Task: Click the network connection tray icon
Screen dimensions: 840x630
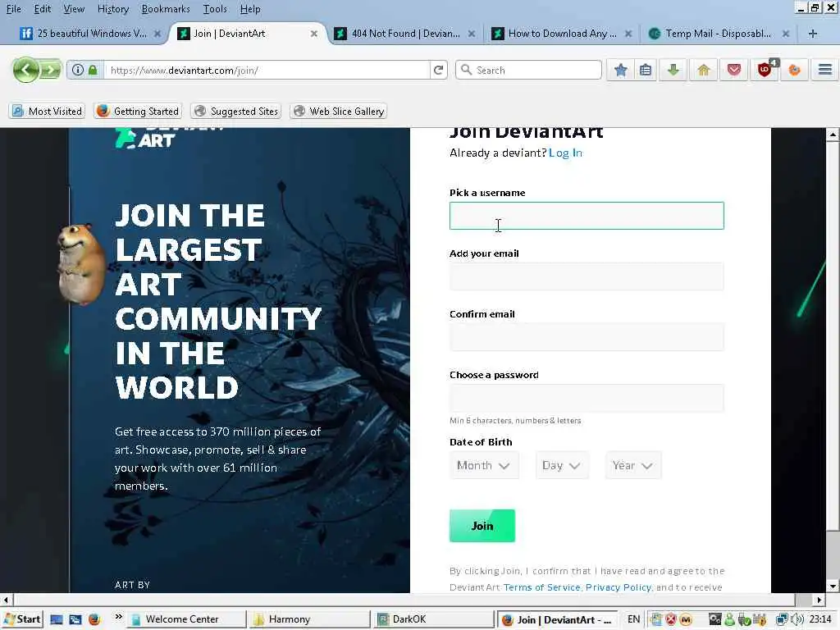Action: tap(782, 619)
